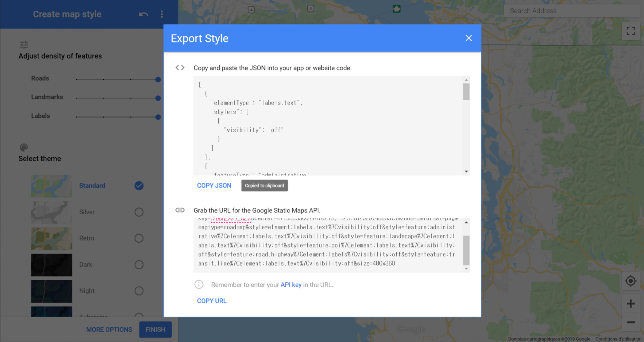Click the Night theme label
The image size is (644, 342).
87,291
